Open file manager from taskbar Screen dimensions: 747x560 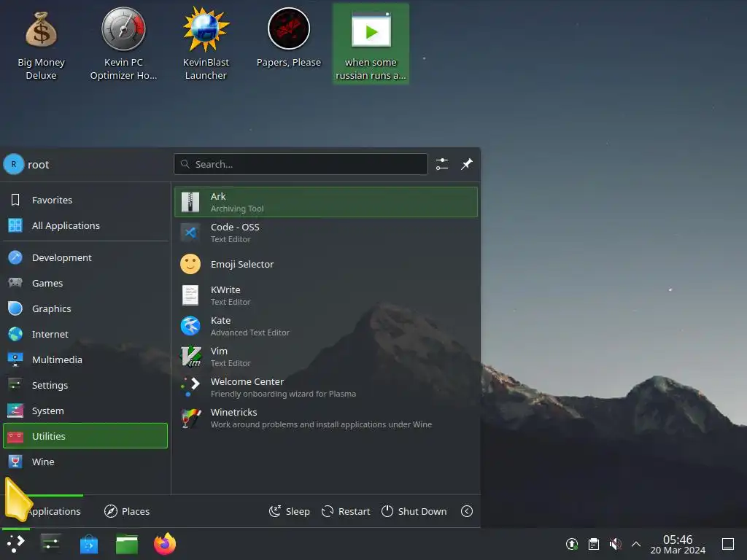tap(127, 544)
